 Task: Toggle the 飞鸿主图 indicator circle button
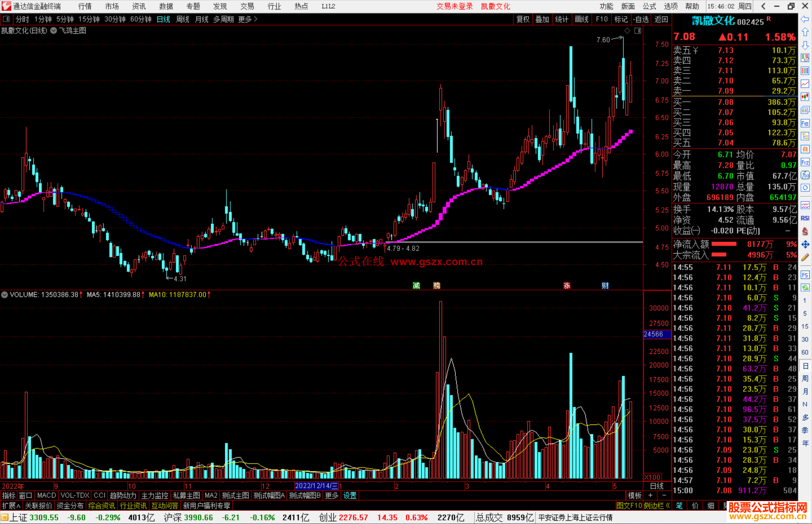[x=54, y=31]
